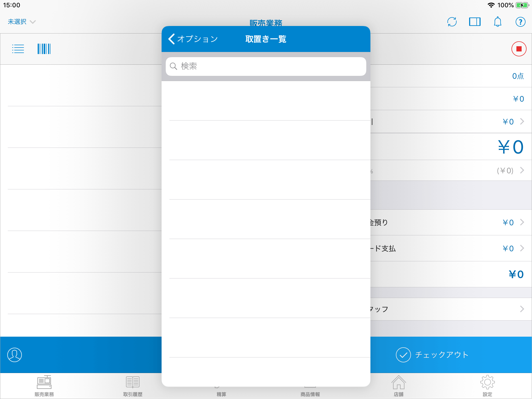Toggle the red recording stop button
532x399 pixels.
pos(519,49)
